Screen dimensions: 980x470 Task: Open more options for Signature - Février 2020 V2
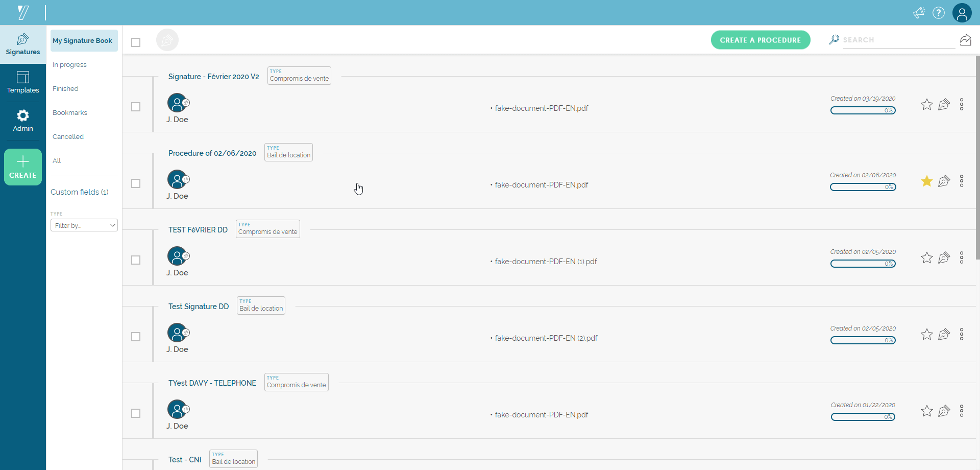[962, 105]
